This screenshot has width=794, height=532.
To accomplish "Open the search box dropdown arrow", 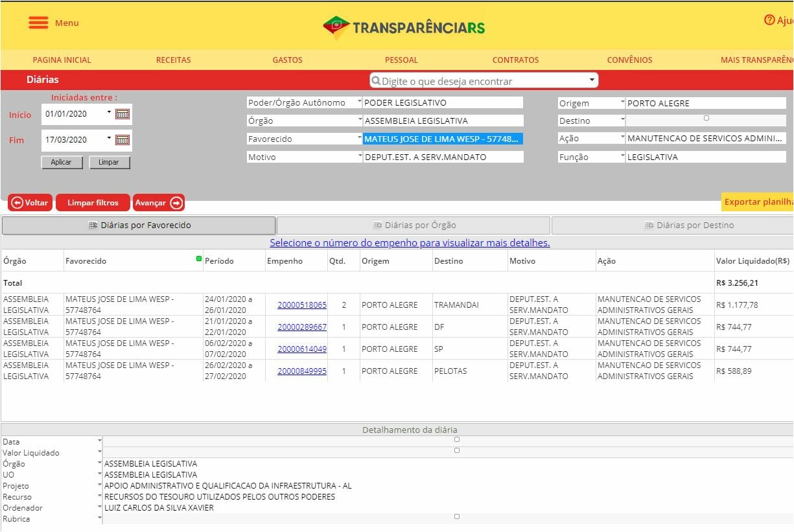I will coord(591,80).
